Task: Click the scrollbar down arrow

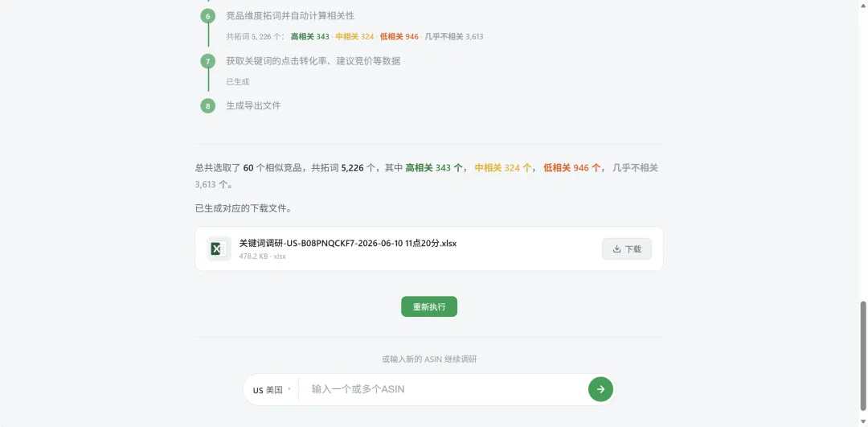Action: pyautogui.click(x=863, y=422)
